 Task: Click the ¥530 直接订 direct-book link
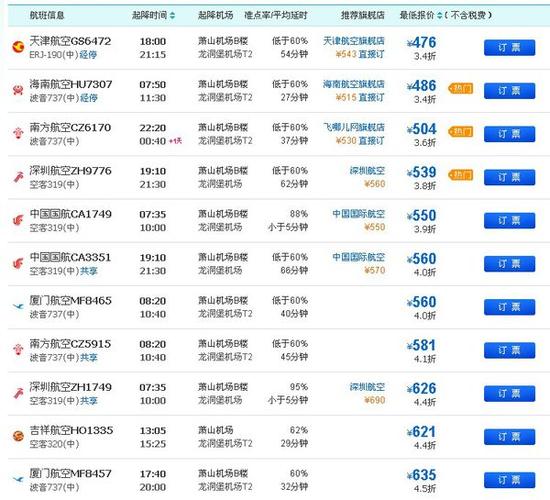point(360,140)
